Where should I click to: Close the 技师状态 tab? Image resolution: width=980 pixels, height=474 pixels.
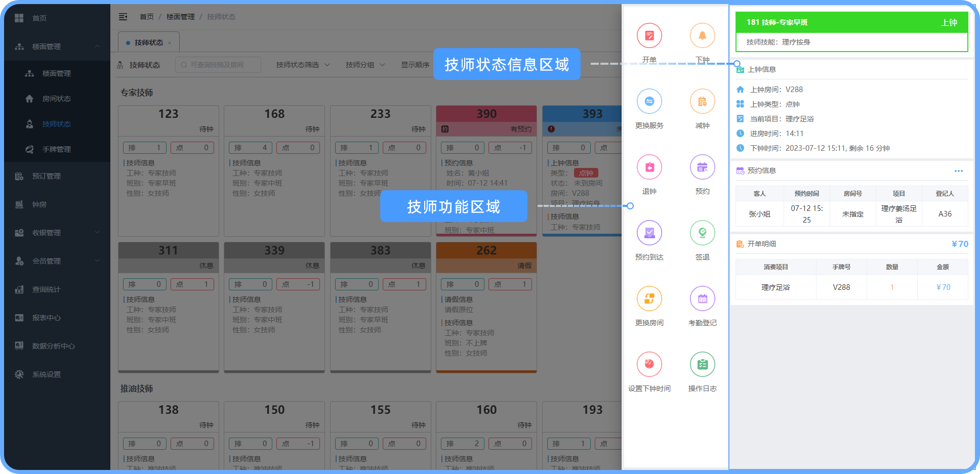[x=170, y=43]
